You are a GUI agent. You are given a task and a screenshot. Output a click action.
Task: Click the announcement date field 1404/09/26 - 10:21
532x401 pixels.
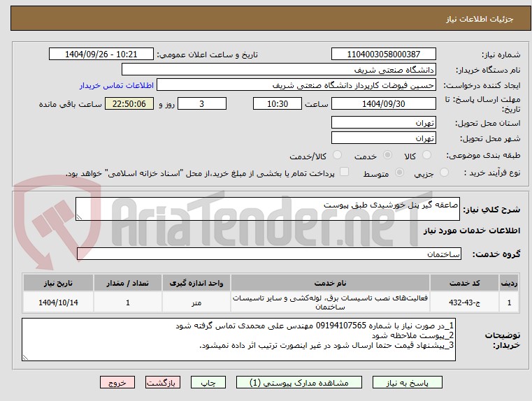tap(101, 54)
